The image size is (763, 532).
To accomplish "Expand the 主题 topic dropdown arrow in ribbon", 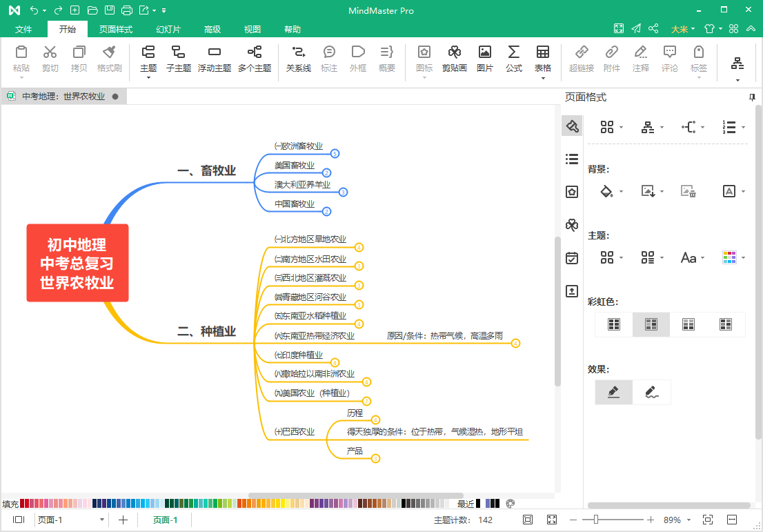I will pyautogui.click(x=148, y=78).
